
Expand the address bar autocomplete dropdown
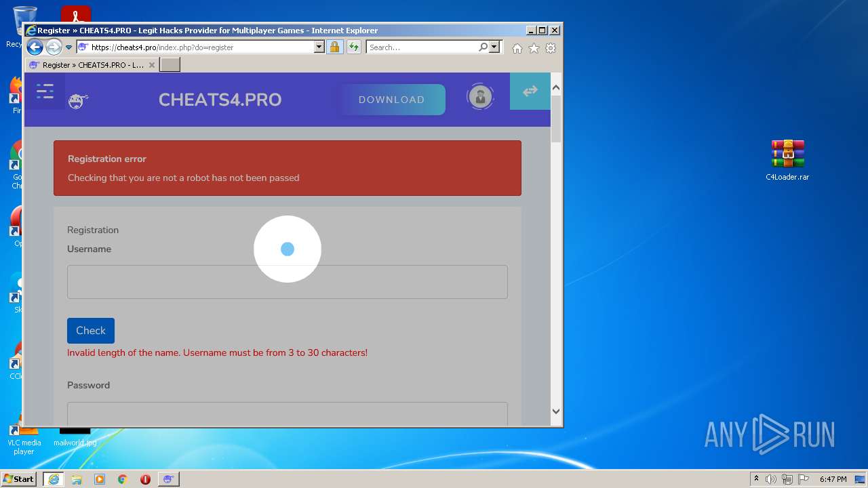[319, 47]
